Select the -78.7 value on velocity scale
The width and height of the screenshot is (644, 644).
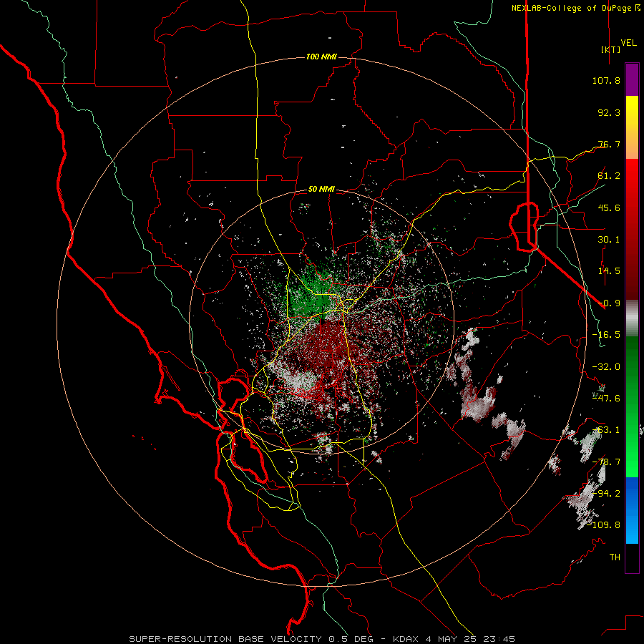606,462
